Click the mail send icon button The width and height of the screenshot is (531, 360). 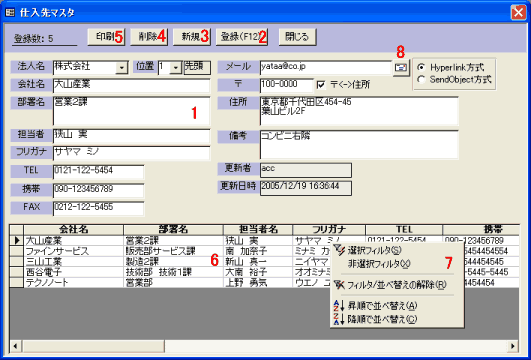[401, 68]
